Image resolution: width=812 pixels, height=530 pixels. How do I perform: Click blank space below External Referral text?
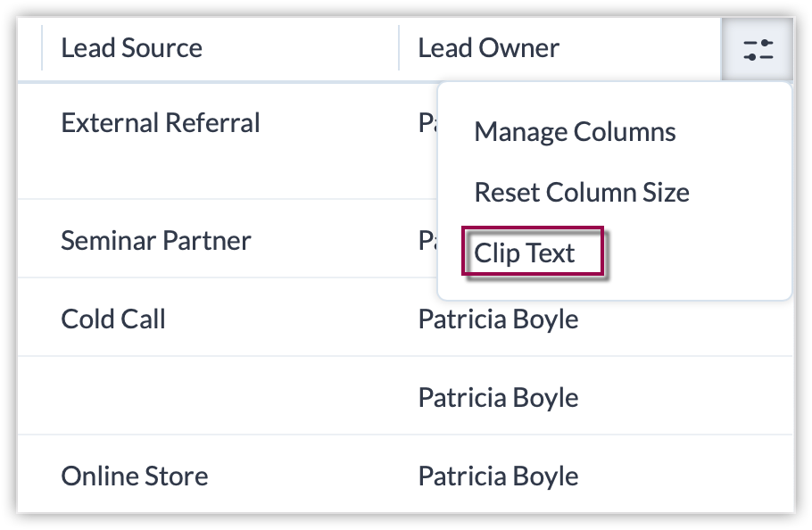coord(161,170)
